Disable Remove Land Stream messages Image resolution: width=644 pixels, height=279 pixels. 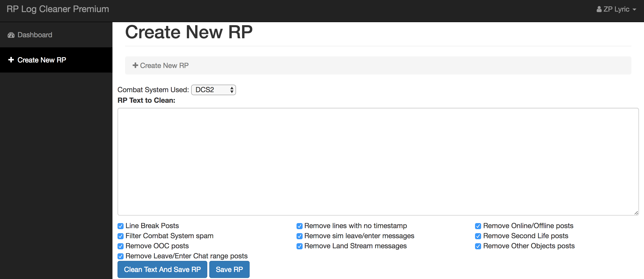299,246
